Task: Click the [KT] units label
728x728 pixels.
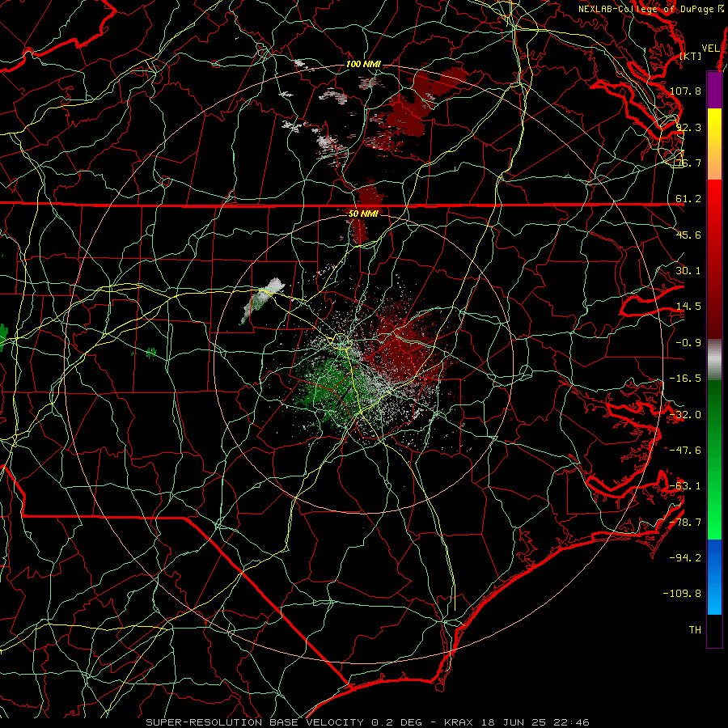Action: 691,56
